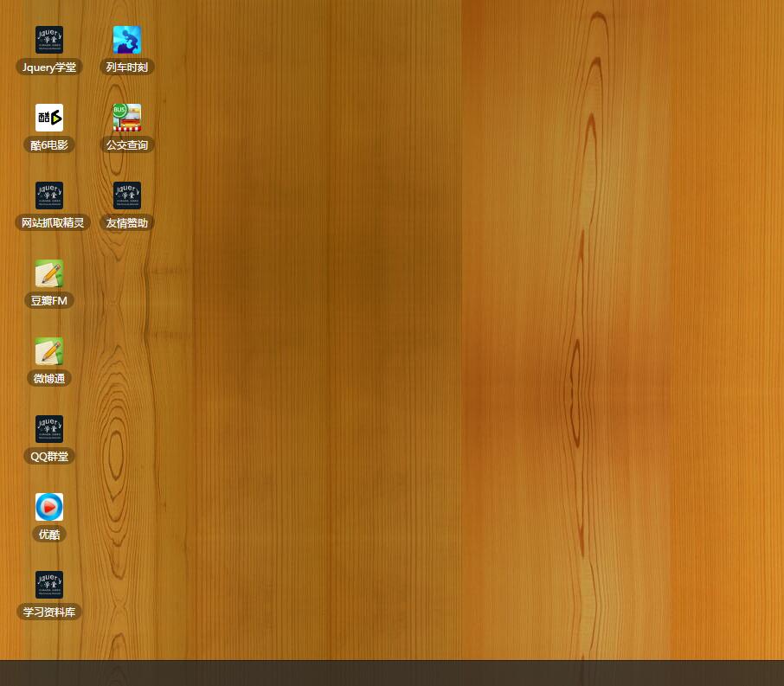Select the "酷6电影" label text
784x686 pixels.
click(x=49, y=145)
